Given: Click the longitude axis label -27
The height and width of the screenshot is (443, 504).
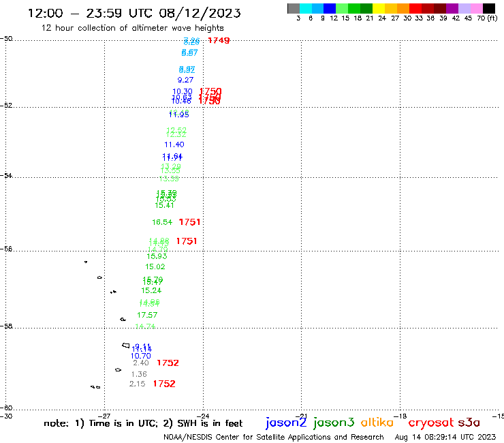Looking at the screenshot, I should pos(104,416).
